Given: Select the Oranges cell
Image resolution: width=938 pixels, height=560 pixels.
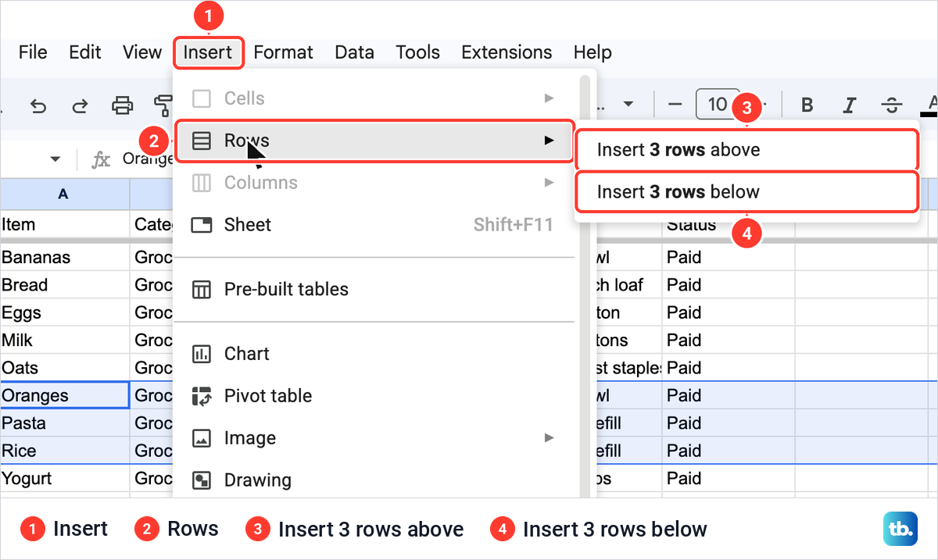Looking at the screenshot, I should click(64, 395).
